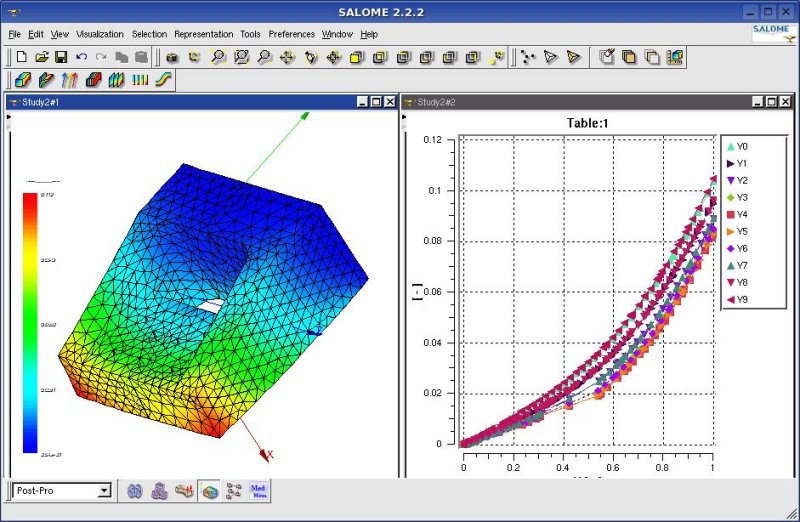Viewport: 800px width, 522px height.
Task: Click the Cut Planes icon
Action: point(116,80)
